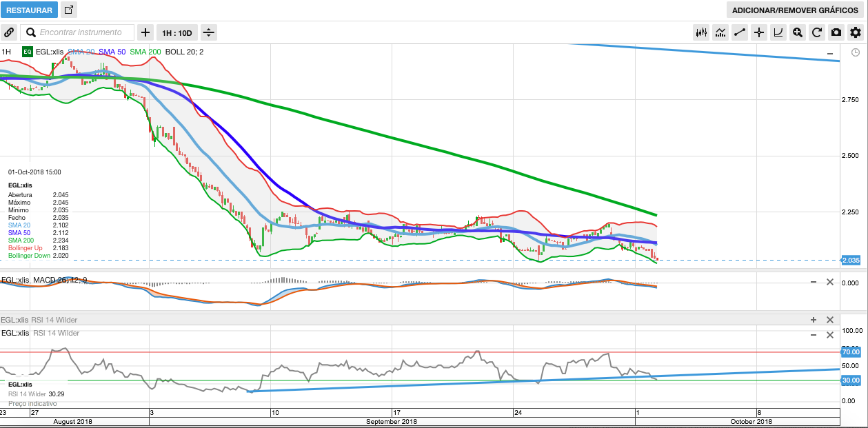
Task: Click the clock icon at chart corner
Action: pos(855,52)
